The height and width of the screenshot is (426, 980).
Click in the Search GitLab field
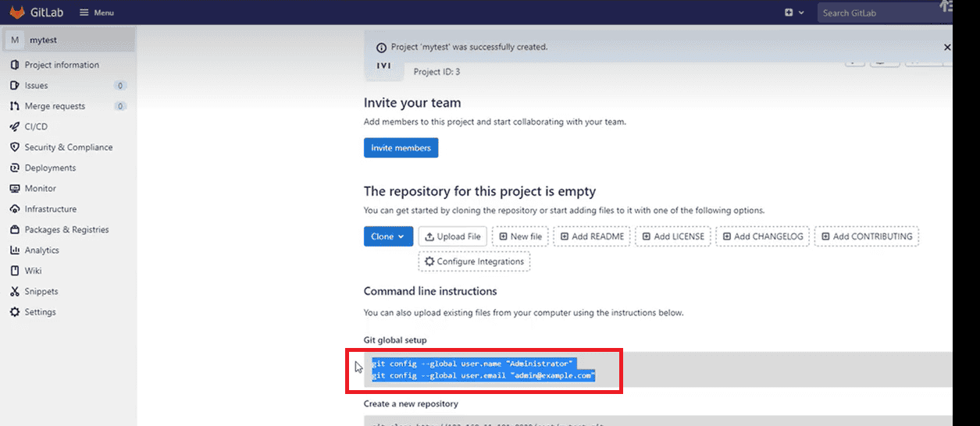coord(875,12)
